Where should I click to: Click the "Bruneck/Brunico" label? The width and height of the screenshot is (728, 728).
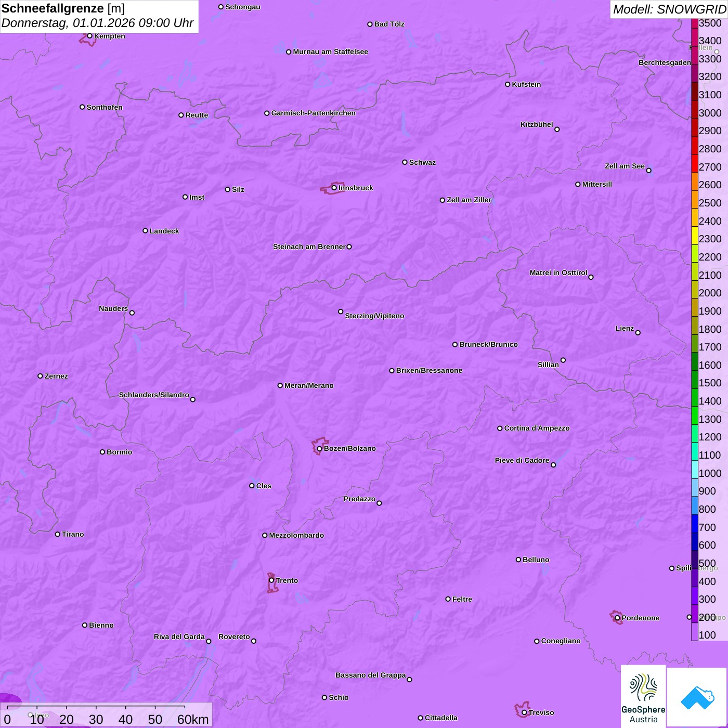pyautogui.click(x=488, y=344)
